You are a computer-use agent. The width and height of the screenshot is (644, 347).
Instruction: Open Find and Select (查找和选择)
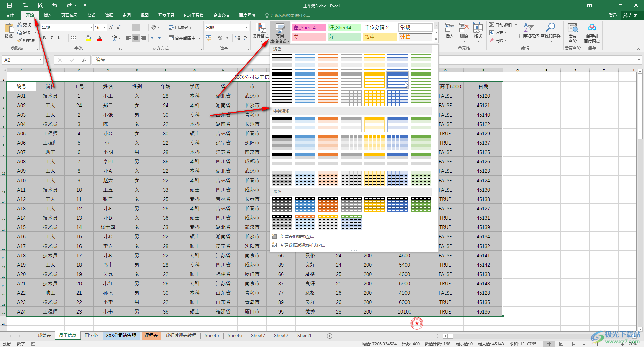coord(551,32)
